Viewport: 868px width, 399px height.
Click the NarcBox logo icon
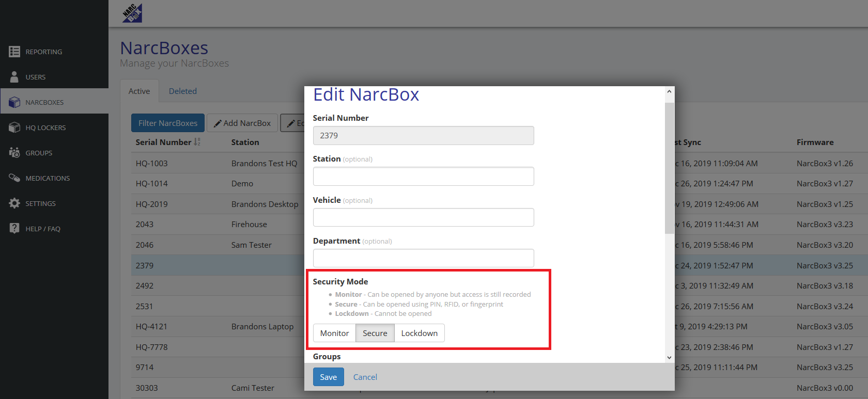pos(132,13)
